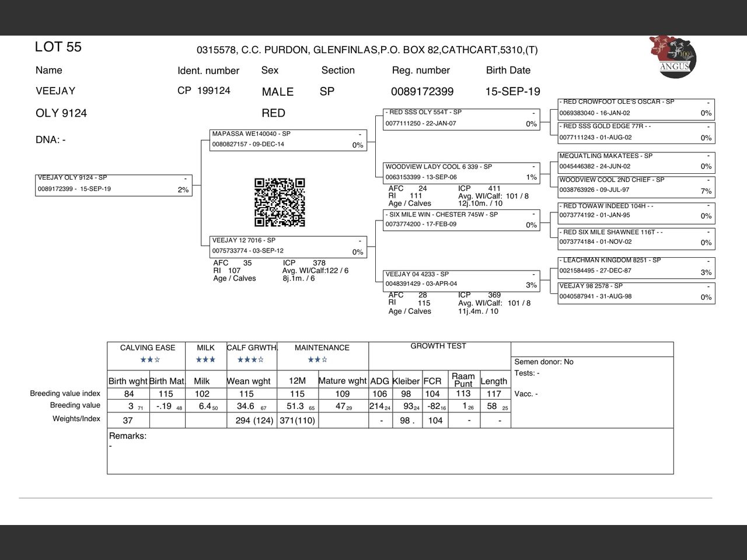This screenshot has width=747, height=560.
Task: Select the LEACHMAN KINGDOM 8251 box
Action: [x=636, y=266]
